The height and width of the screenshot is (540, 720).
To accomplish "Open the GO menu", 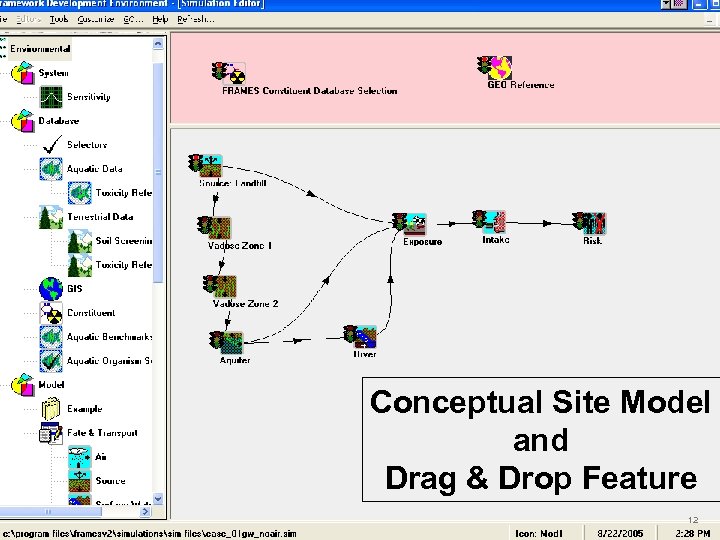I will pos(133,19).
